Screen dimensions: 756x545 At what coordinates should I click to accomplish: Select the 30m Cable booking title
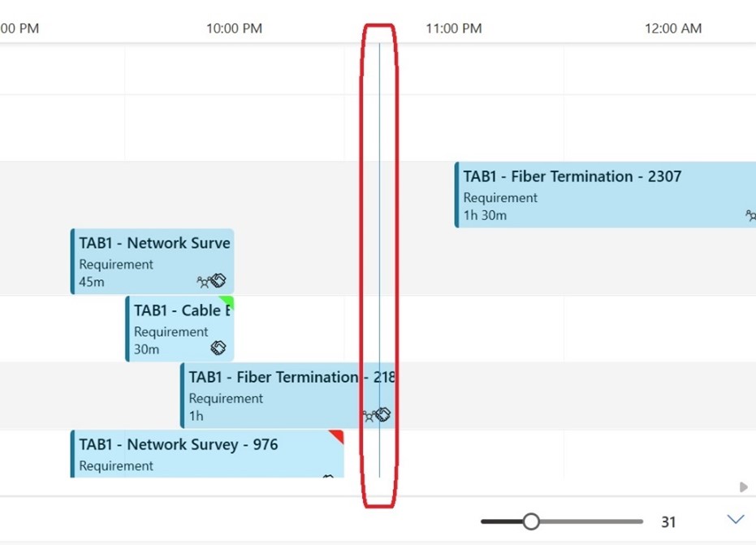[x=177, y=311]
